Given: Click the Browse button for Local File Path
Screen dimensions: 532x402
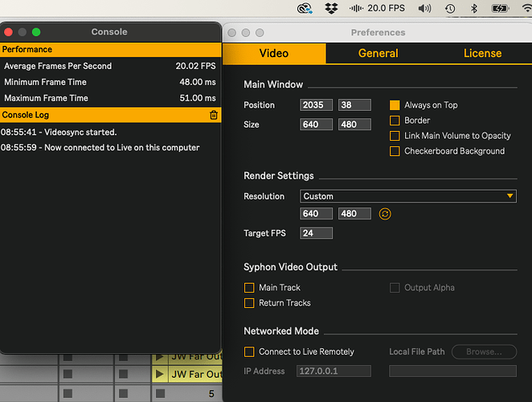Looking at the screenshot, I should point(484,352).
